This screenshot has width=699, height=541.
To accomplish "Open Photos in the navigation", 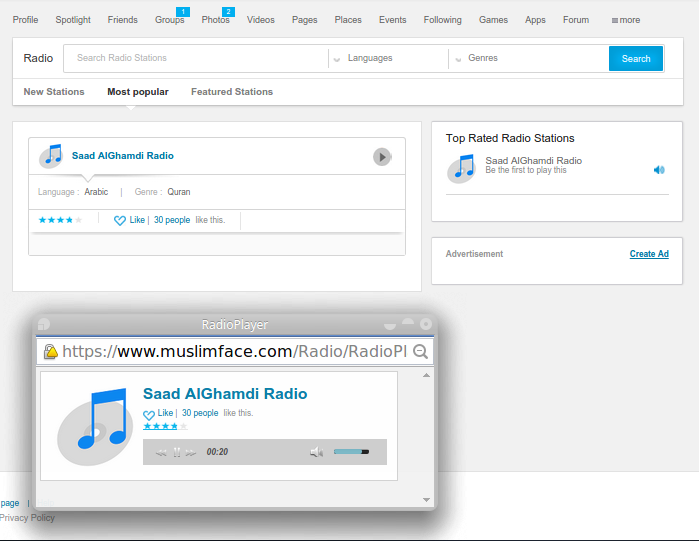I will 215,20.
